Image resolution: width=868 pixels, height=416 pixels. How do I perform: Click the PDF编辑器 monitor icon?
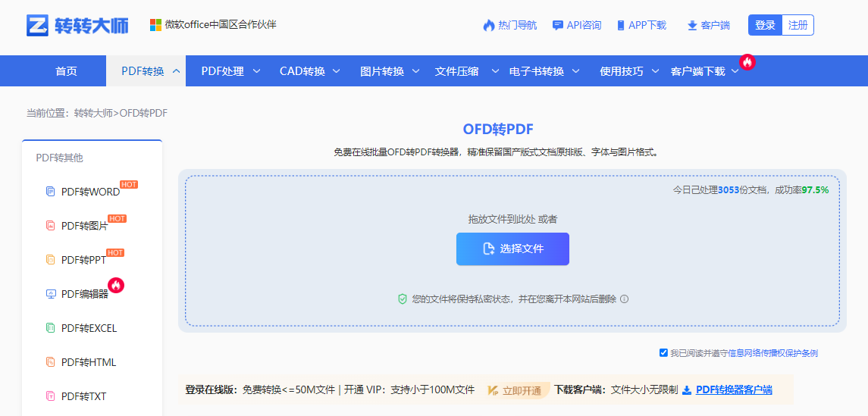click(x=50, y=294)
